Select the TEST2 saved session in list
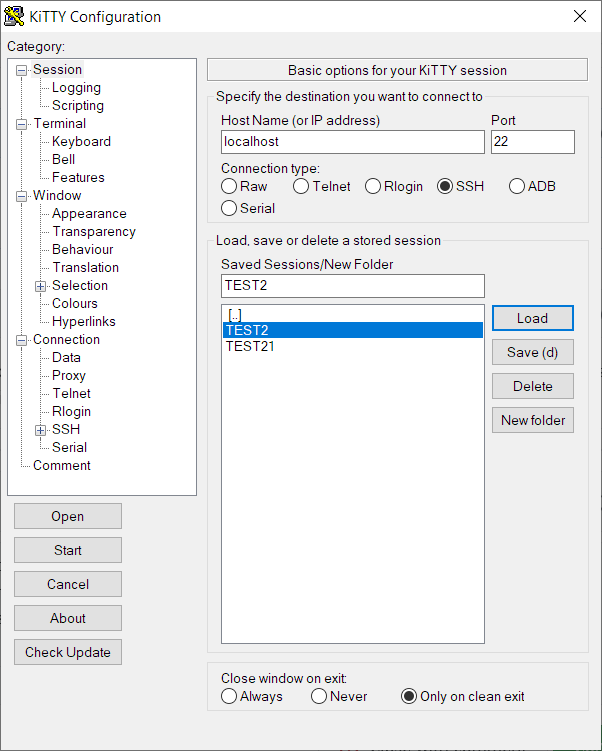This screenshot has width=602, height=751. (353, 330)
